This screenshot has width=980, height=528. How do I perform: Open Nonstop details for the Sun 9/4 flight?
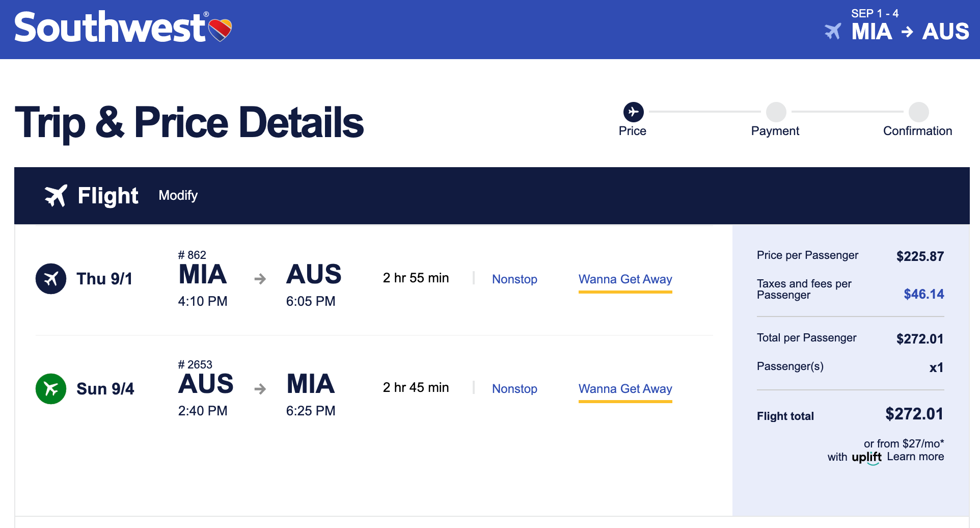point(514,389)
